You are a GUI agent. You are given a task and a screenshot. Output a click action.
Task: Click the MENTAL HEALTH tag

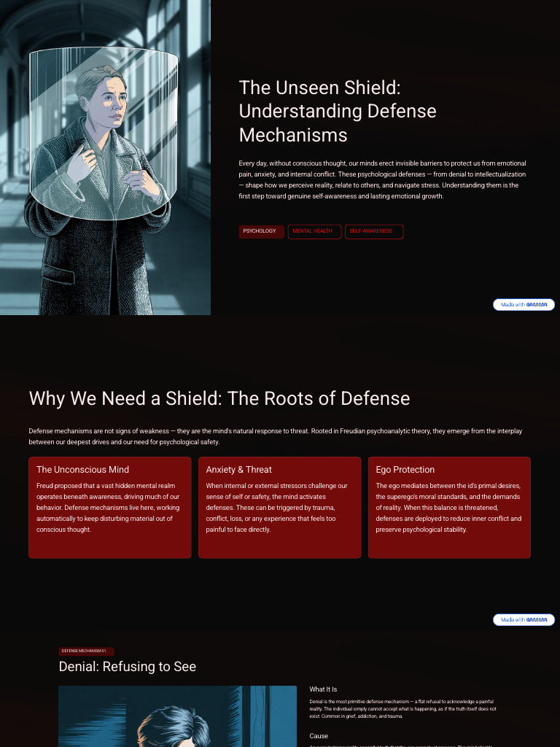[315, 231]
